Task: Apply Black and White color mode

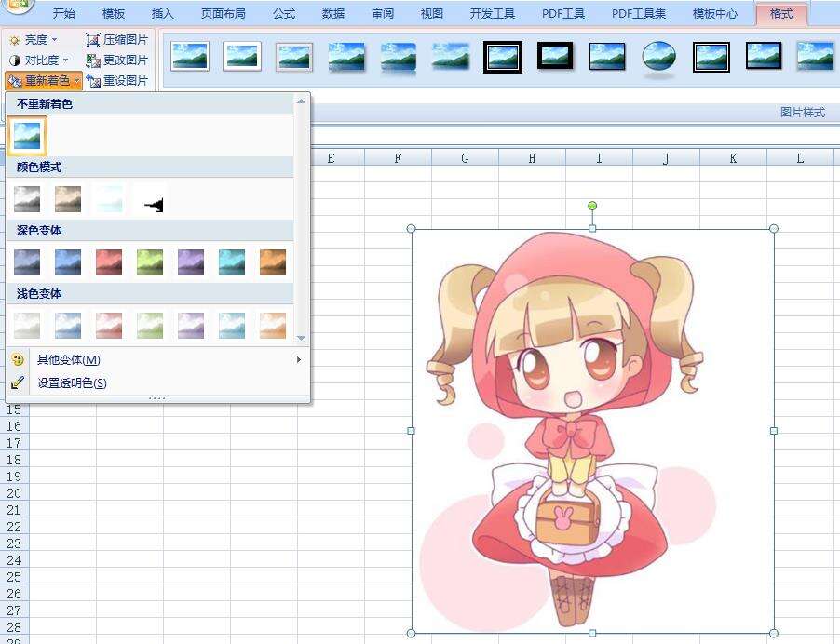Action: [151, 199]
